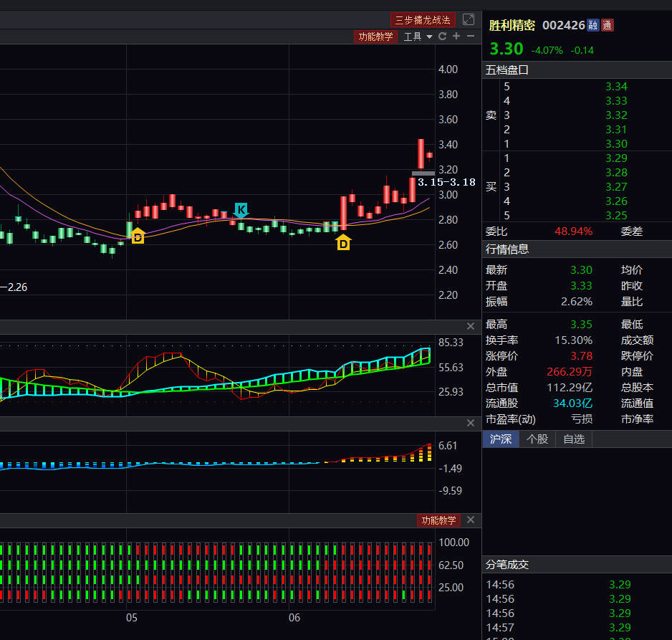Open the 工具 tools dropdown
Screen dimensions: 672x640
[418, 37]
